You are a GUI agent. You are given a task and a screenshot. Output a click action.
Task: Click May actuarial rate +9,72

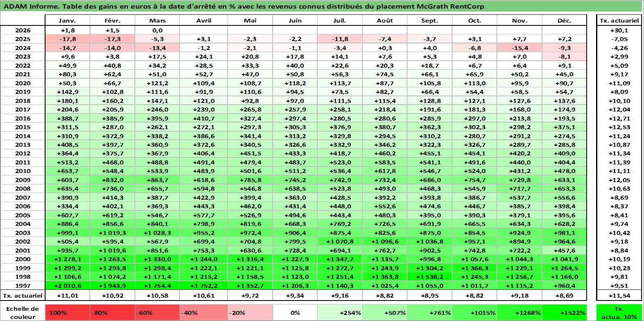[250, 296]
